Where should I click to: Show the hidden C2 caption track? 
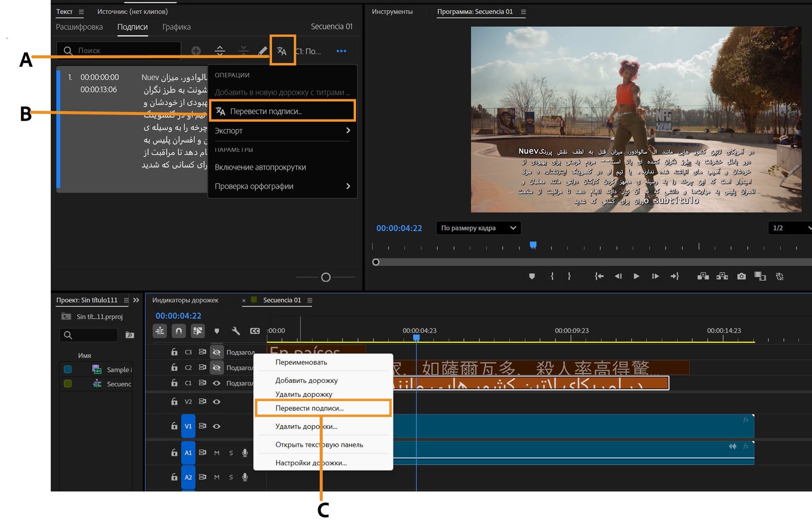217,368
